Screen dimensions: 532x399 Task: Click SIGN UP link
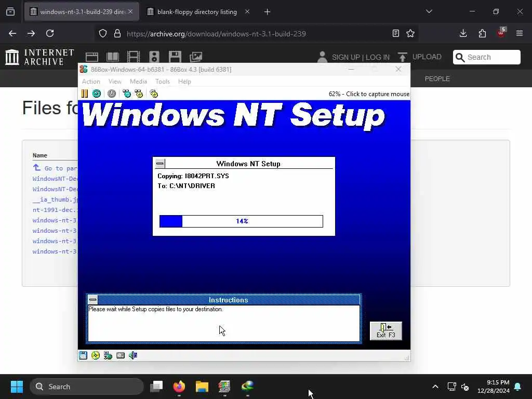coord(345,57)
